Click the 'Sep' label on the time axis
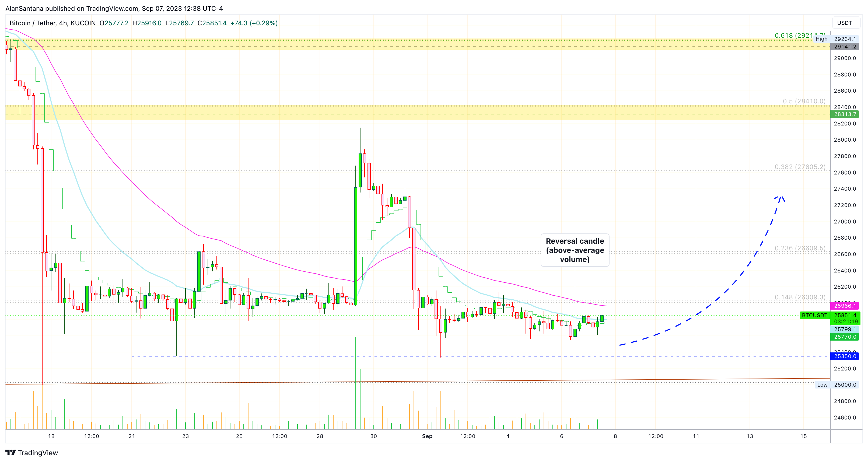The image size is (868, 462). pyautogui.click(x=427, y=436)
